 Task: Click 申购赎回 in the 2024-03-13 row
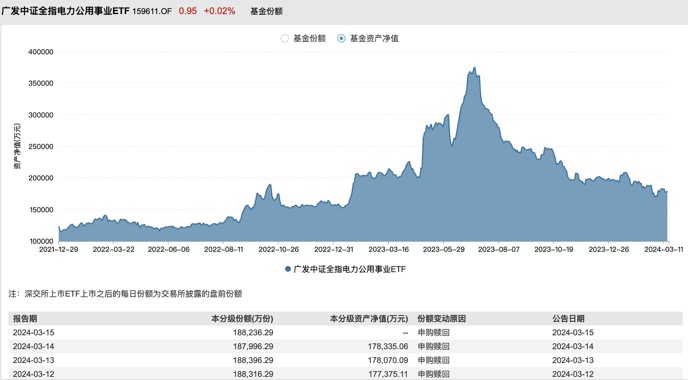[434, 360]
